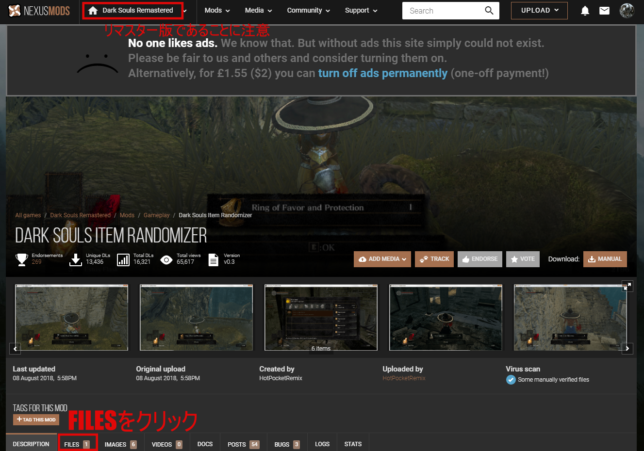Switch to the DESCRIPTION tab
The image size is (644, 451).
(31, 444)
